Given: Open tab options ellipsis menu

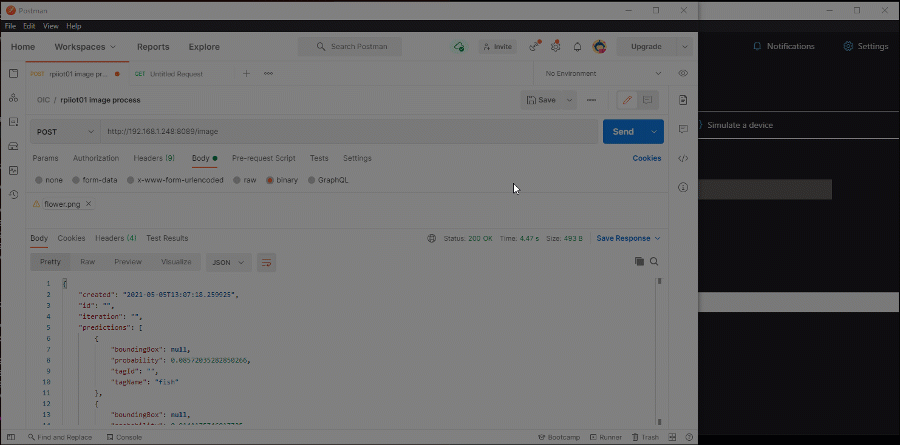Looking at the screenshot, I should point(268,73).
